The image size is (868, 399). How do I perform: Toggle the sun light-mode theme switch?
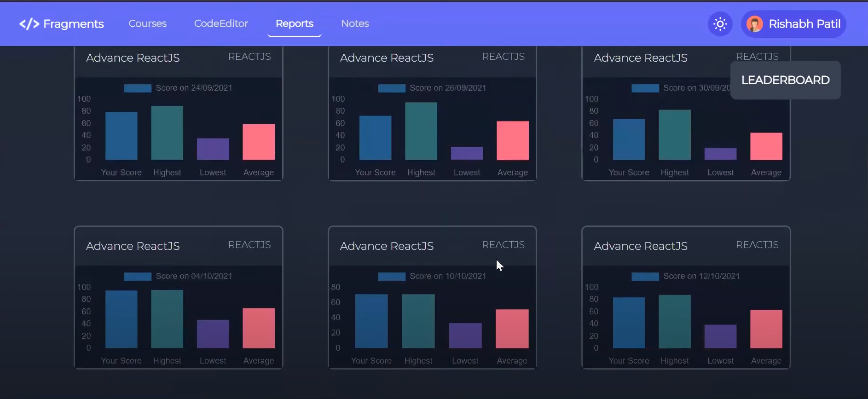point(720,24)
